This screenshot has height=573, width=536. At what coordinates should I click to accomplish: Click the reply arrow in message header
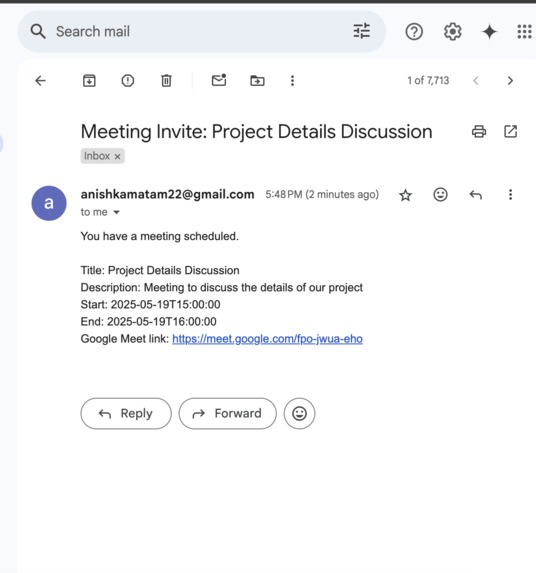tap(475, 195)
